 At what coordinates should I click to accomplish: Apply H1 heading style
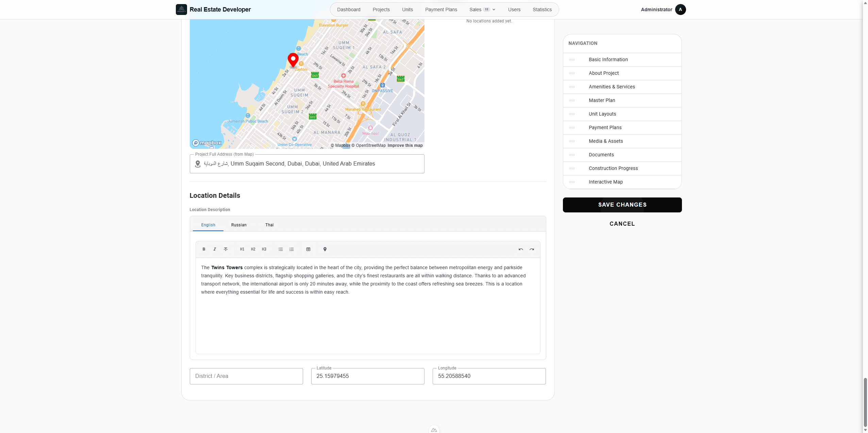pos(242,249)
